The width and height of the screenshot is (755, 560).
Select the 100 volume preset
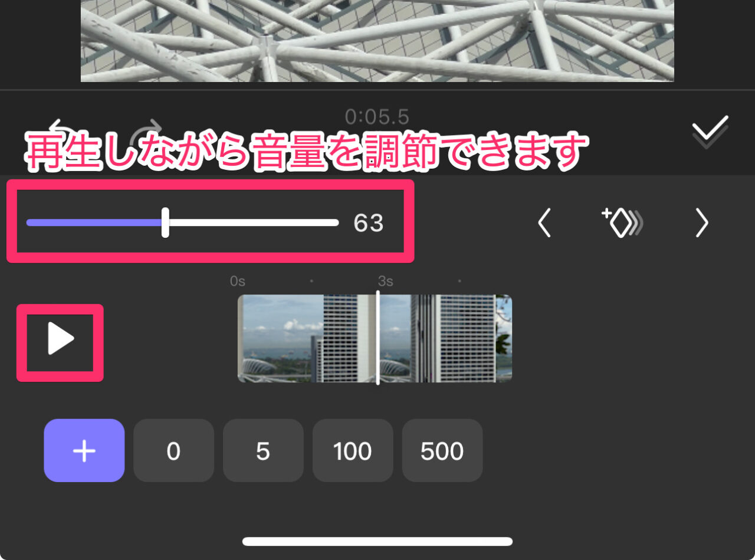(353, 451)
